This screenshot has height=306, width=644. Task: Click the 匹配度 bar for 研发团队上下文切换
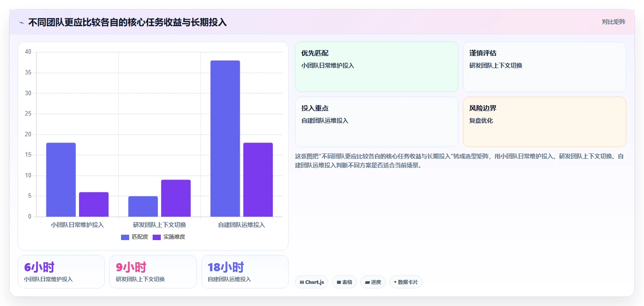point(143,206)
